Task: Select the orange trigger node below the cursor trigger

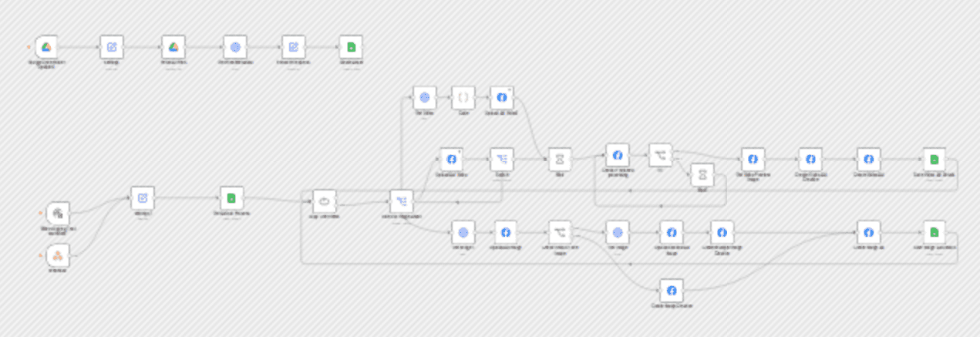Action: (x=58, y=255)
